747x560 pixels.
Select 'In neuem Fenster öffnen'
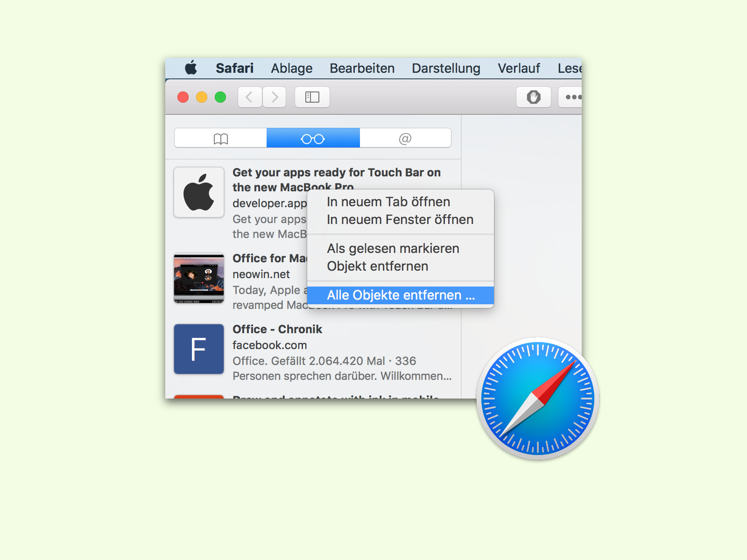tap(401, 219)
